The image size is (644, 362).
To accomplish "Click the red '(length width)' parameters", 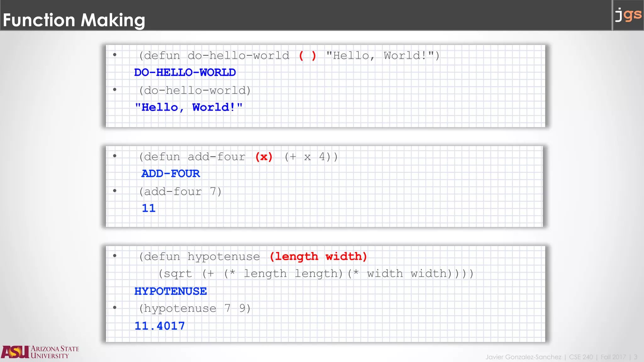I will pyautogui.click(x=318, y=257).
